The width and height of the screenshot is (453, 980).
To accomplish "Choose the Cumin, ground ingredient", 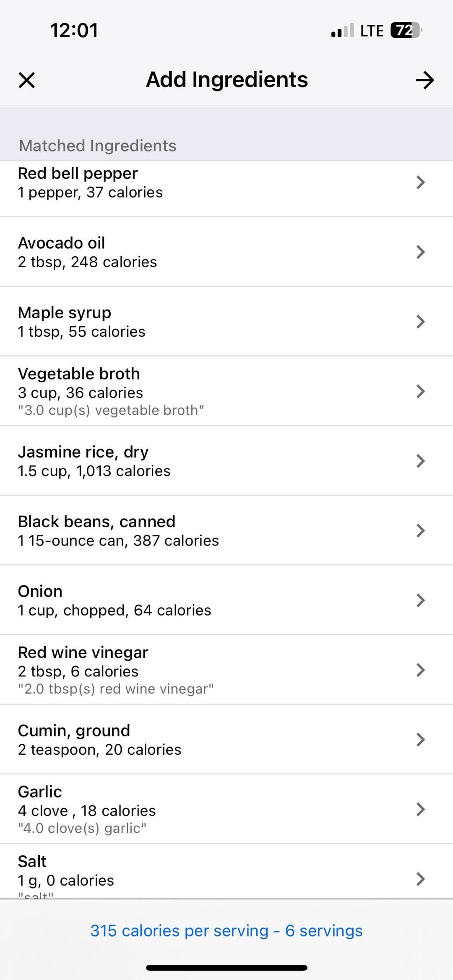I will tap(74, 730).
